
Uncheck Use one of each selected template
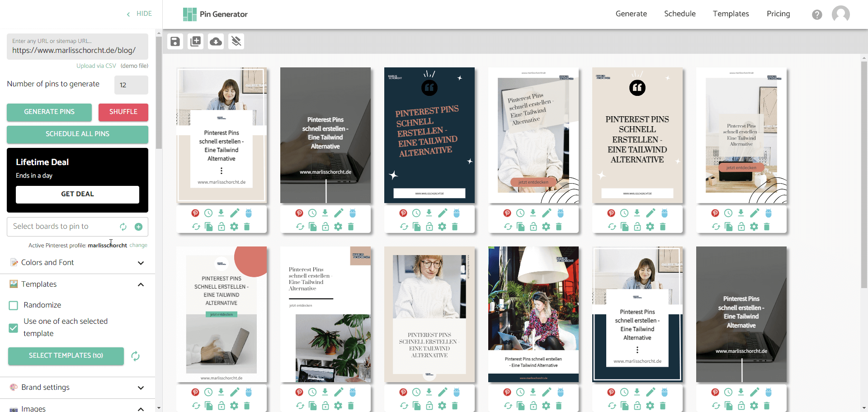(x=14, y=328)
